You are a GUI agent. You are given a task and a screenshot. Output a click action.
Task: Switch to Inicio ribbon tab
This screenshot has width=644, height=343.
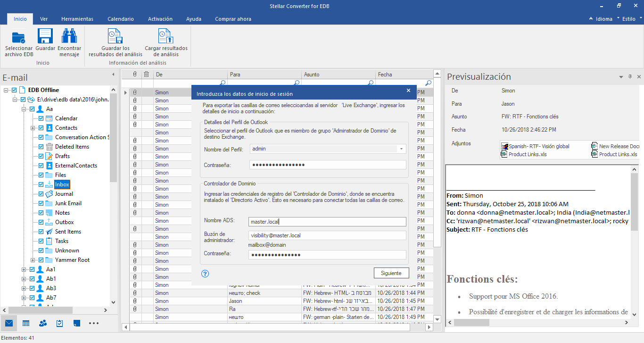point(20,19)
